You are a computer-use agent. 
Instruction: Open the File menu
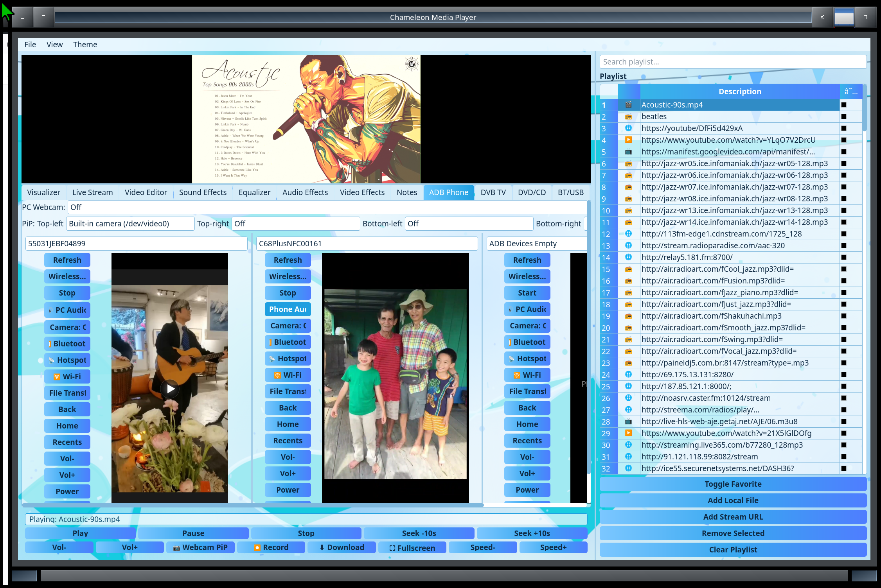click(x=30, y=45)
